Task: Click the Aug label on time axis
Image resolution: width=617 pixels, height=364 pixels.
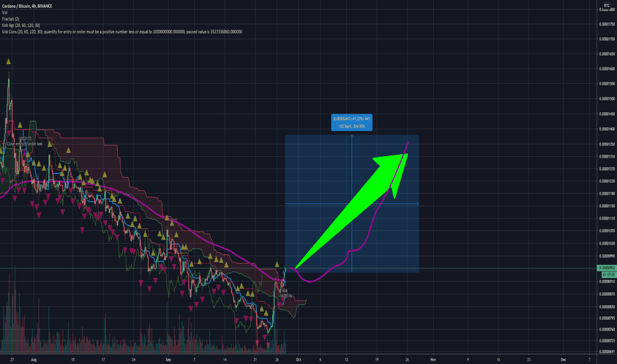Action: point(34,359)
